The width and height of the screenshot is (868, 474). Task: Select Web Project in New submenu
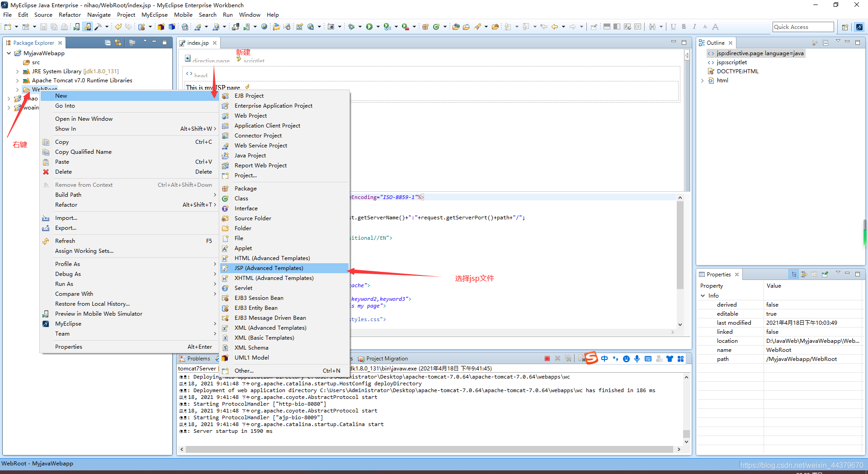284,116
